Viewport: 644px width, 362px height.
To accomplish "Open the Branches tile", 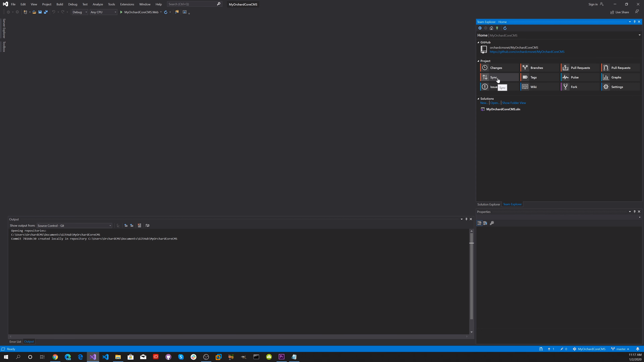I will click(540, 68).
